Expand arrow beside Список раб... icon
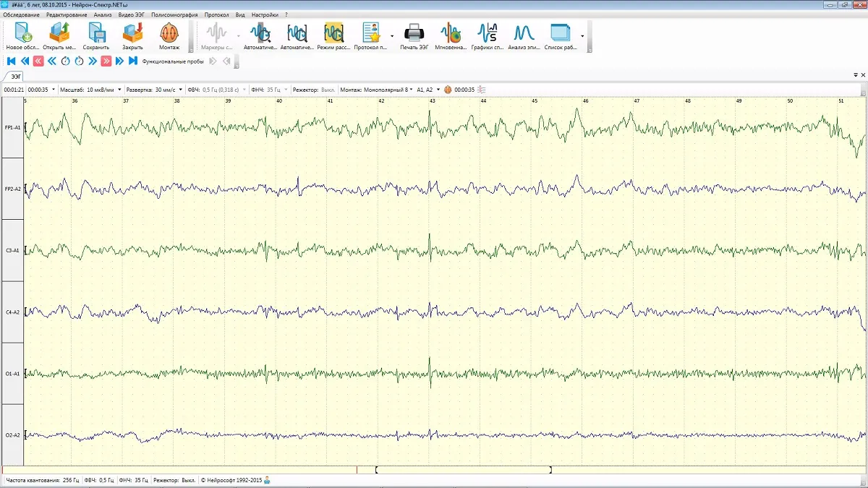 [582, 36]
